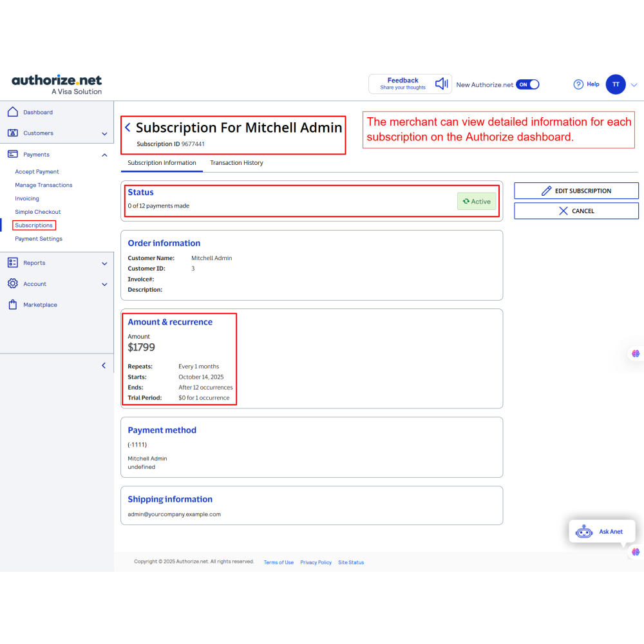The width and height of the screenshot is (644, 644).
Task: Click the Customers icon in sidebar
Action: tap(12, 133)
